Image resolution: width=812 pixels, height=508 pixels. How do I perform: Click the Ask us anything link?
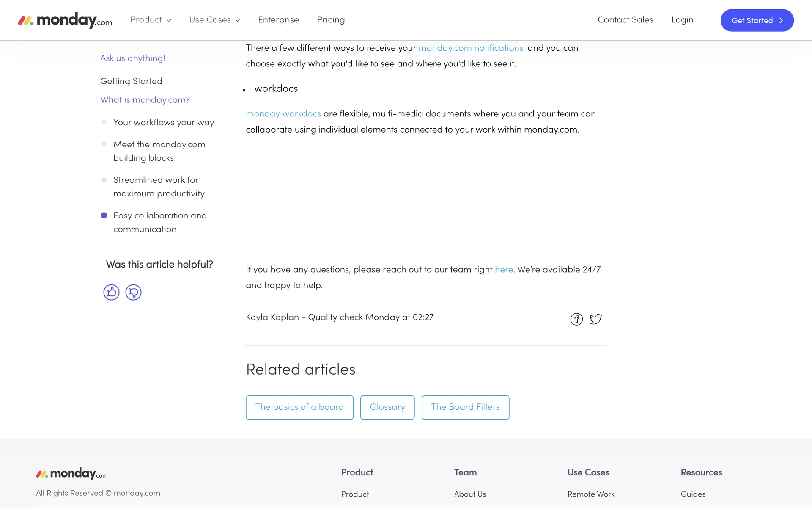(x=132, y=58)
